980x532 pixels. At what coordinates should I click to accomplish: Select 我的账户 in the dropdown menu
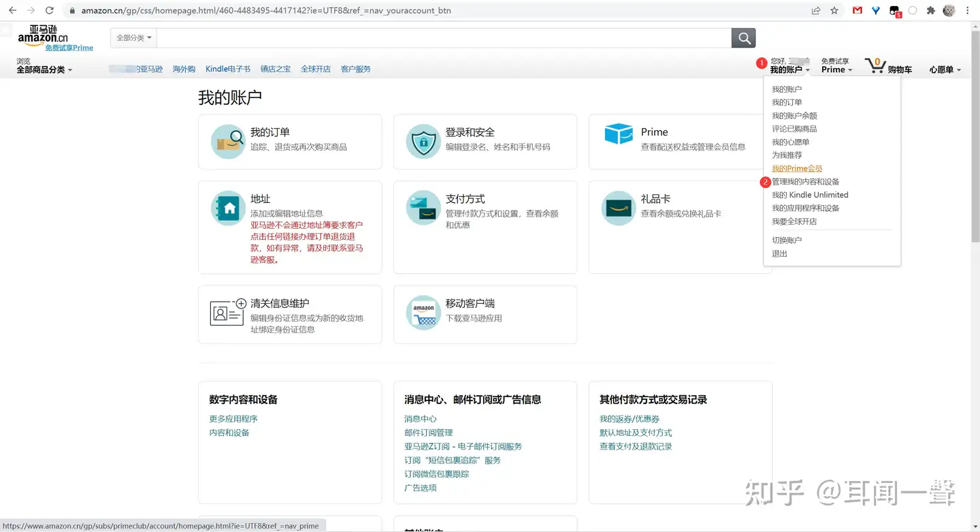click(787, 89)
